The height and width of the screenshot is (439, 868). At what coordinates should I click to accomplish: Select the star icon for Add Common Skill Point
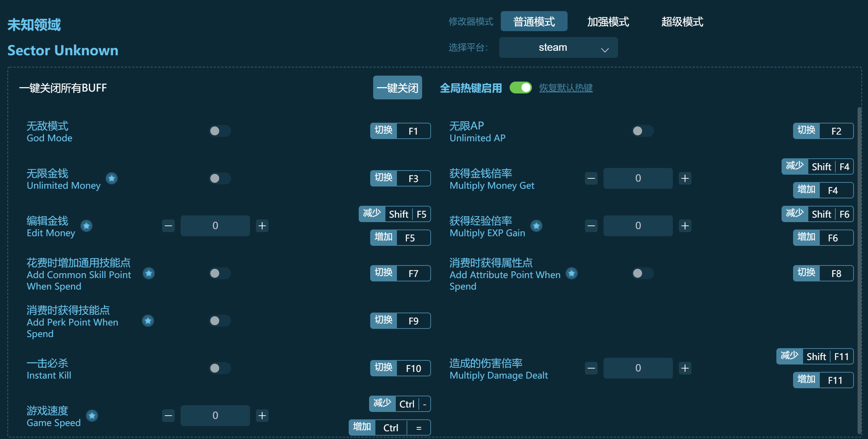pyautogui.click(x=148, y=274)
